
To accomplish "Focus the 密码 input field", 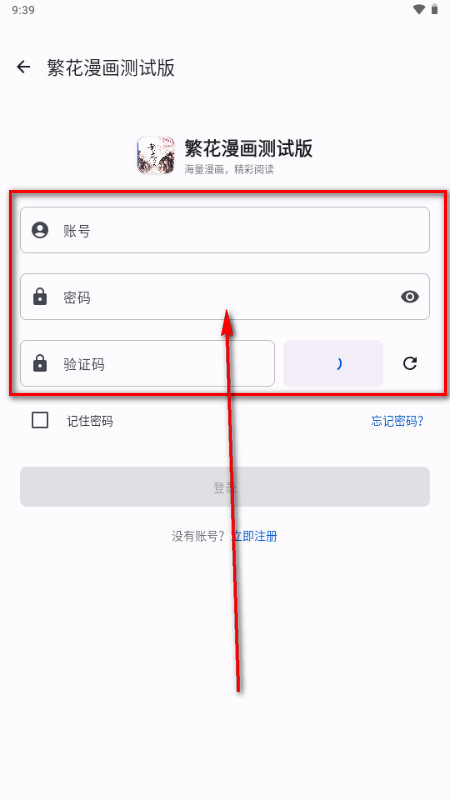I will pos(225,296).
